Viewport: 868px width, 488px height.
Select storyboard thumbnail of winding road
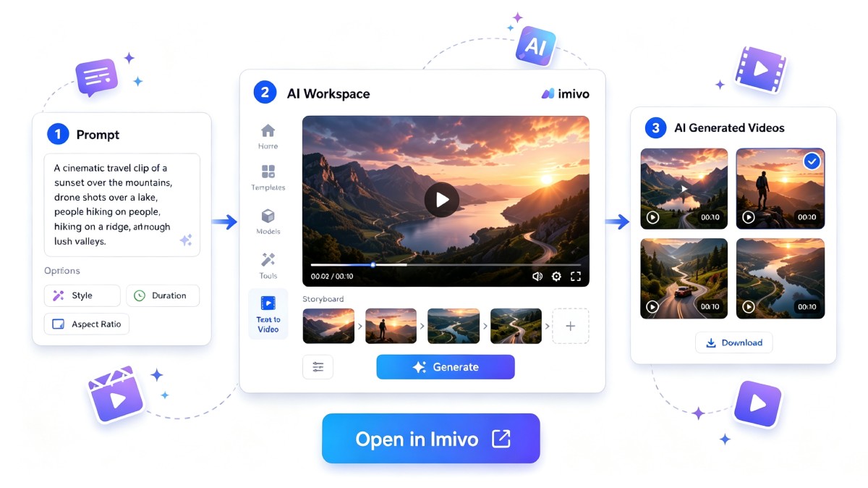[x=516, y=326]
